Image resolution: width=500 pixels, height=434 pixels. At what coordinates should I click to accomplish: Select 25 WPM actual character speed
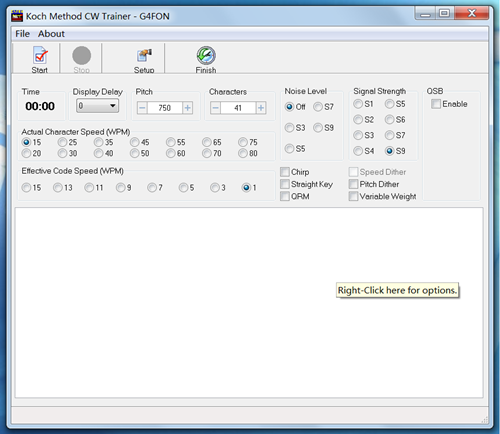pyautogui.click(x=62, y=142)
